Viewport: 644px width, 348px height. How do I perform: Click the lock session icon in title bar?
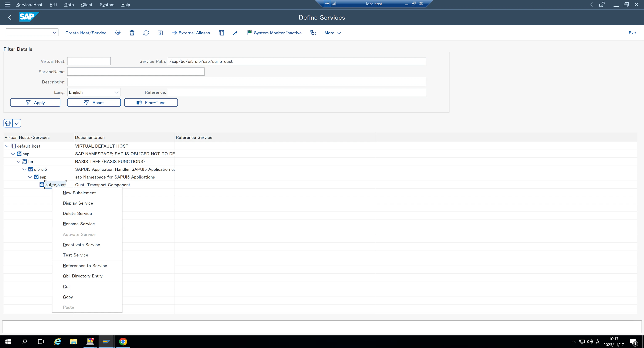coord(602,4)
